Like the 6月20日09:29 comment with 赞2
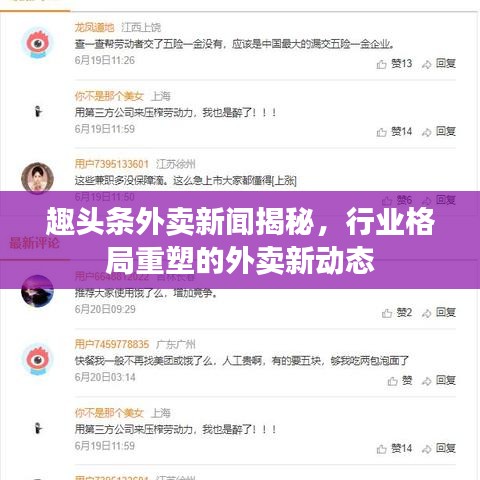 click(397, 313)
